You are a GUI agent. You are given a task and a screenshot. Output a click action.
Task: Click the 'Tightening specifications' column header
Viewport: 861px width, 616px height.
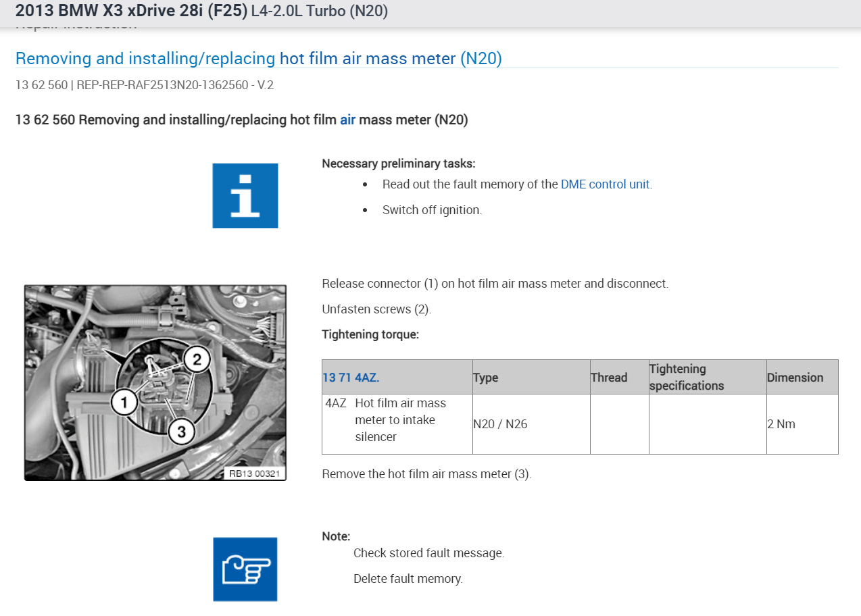708,378
